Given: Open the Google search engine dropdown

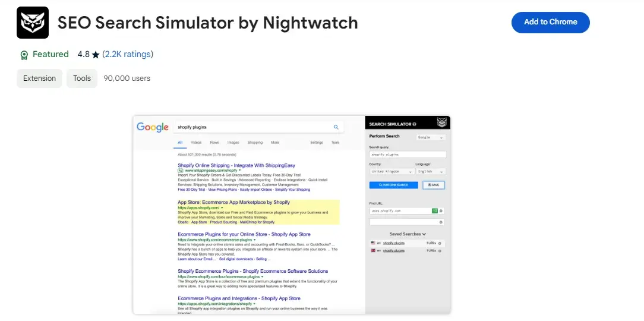Looking at the screenshot, I should [x=431, y=137].
